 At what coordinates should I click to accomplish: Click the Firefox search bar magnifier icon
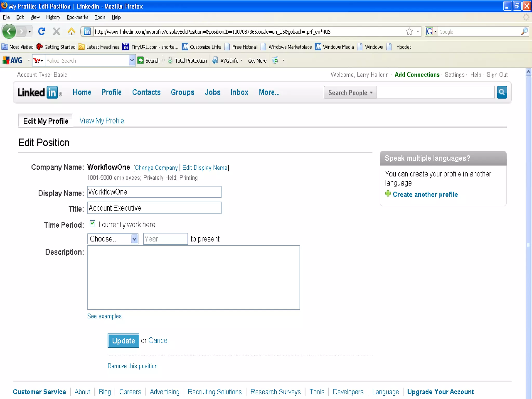524,31
